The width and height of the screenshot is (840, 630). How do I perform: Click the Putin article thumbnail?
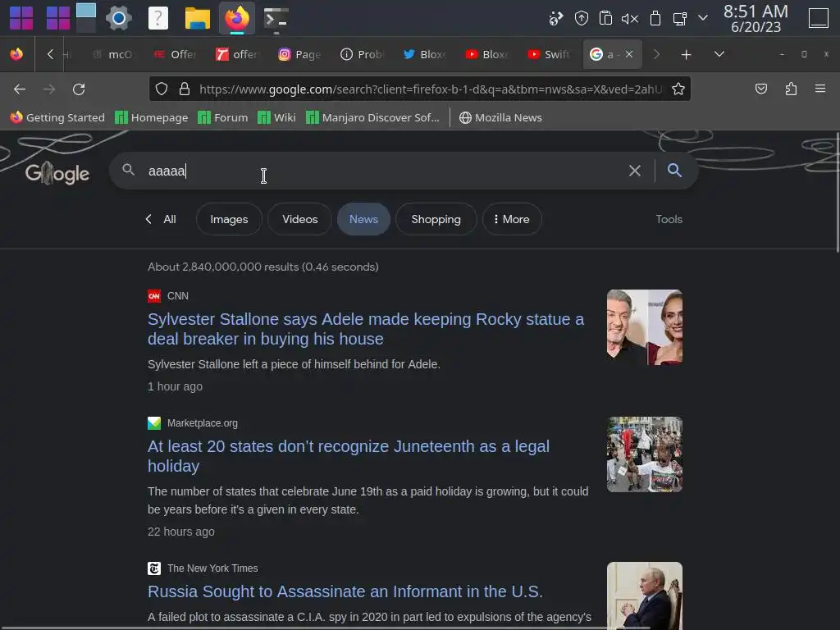point(645,596)
